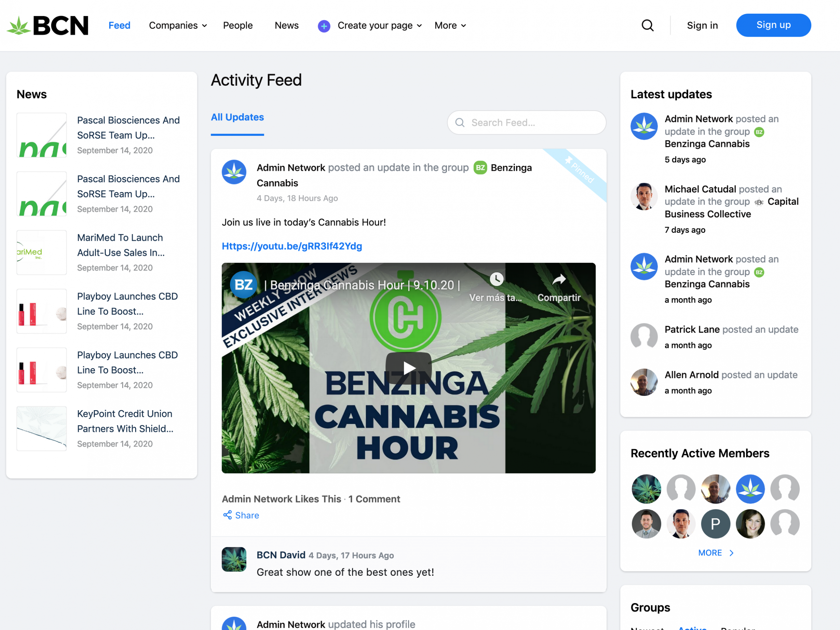Open the Patrick Lane name link
Viewport: 840px width, 630px height.
692,329
